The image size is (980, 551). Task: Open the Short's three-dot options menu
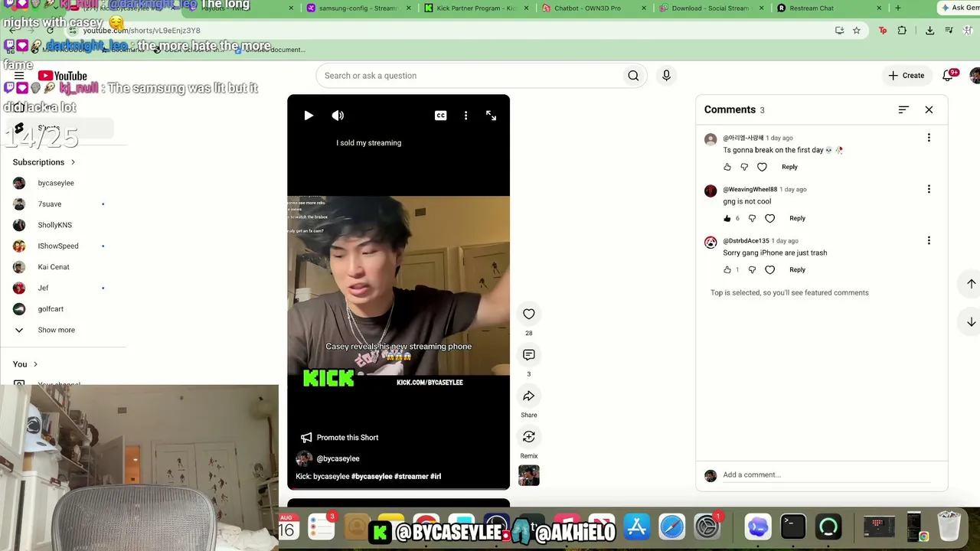coord(465,116)
